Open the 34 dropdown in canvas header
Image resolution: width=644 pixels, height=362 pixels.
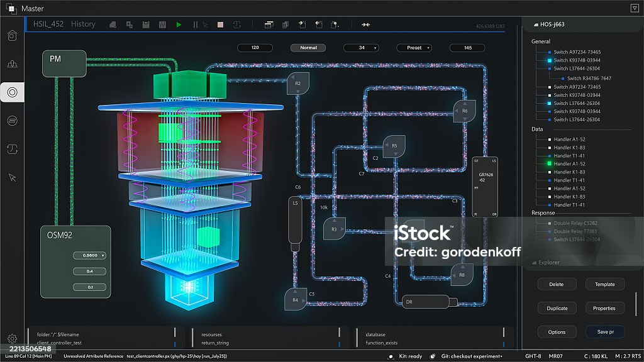(361, 48)
